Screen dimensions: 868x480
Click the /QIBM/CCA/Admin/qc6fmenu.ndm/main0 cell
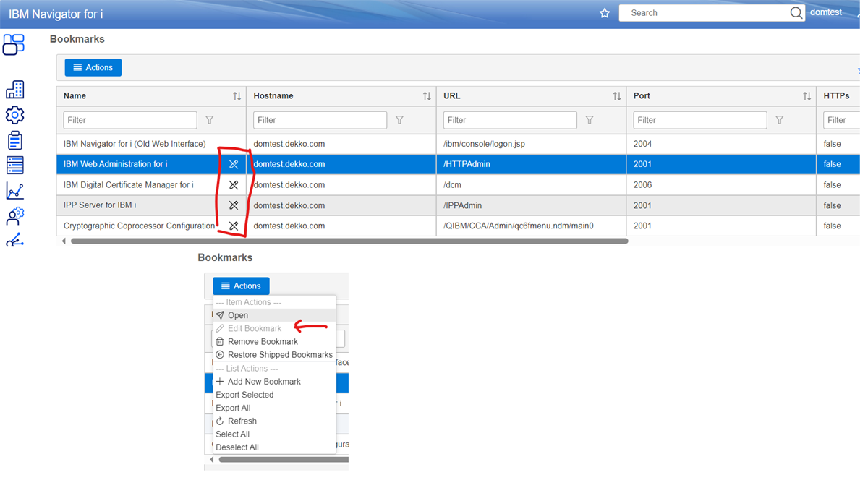pyautogui.click(x=531, y=226)
